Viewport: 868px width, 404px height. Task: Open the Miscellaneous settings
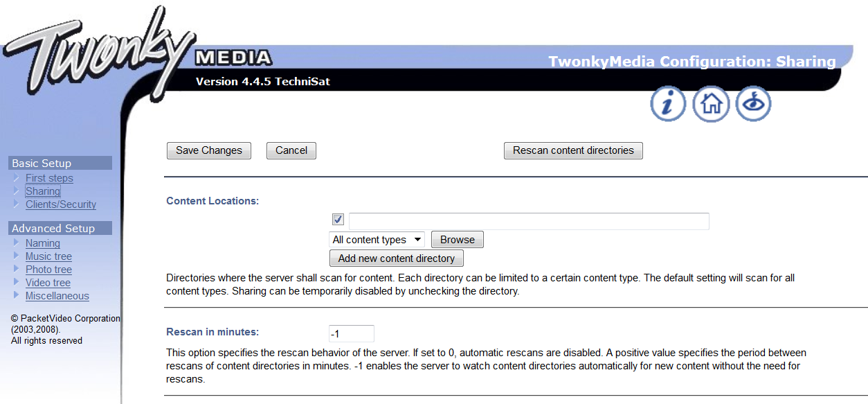pyautogui.click(x=57, y=296)
